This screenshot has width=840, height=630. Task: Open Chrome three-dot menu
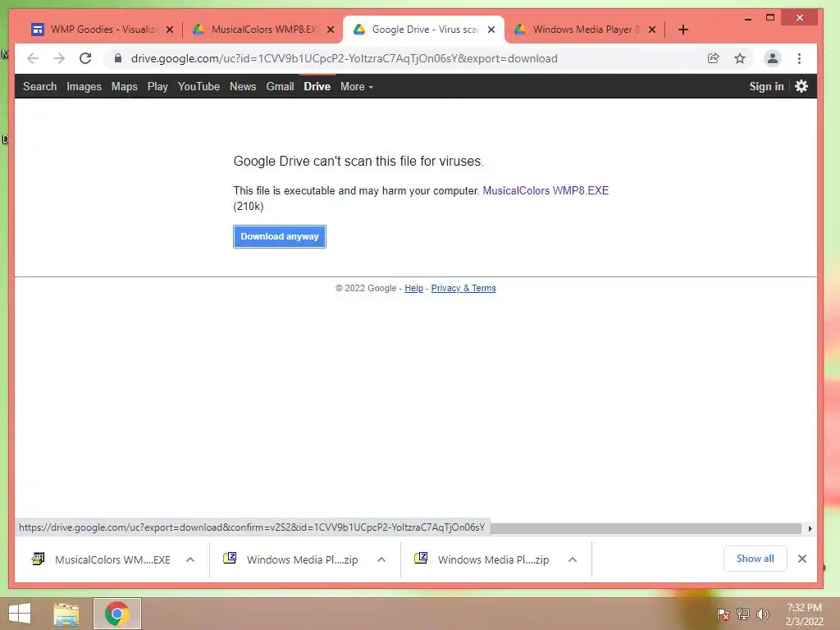tap(799, 58)
